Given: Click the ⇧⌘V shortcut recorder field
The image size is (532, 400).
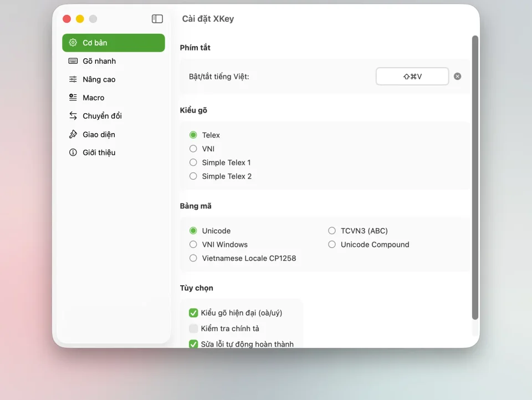Looking at the screenshot, I should (412, 77).
